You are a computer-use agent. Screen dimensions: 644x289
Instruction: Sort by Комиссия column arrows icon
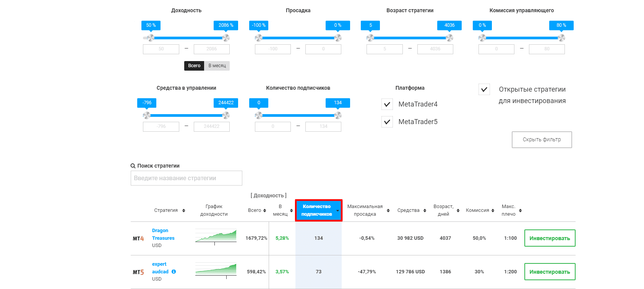point(493,210)
